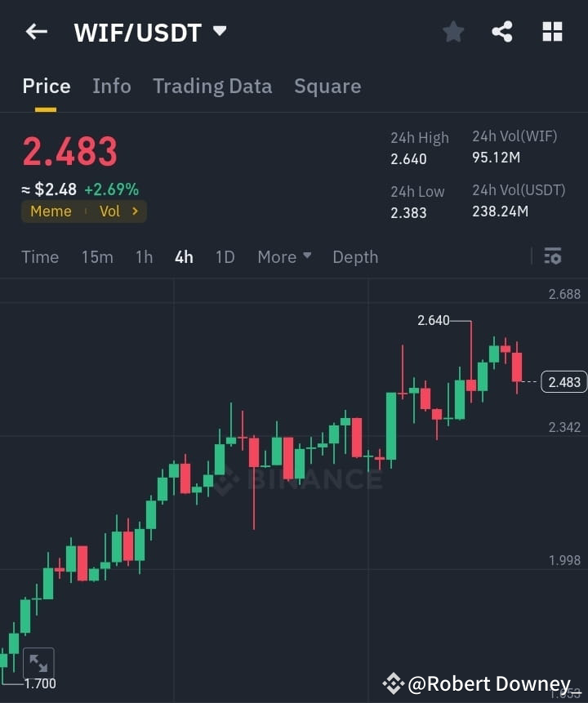Favorite WIF/USDT using the star icon

coord(453,31)
